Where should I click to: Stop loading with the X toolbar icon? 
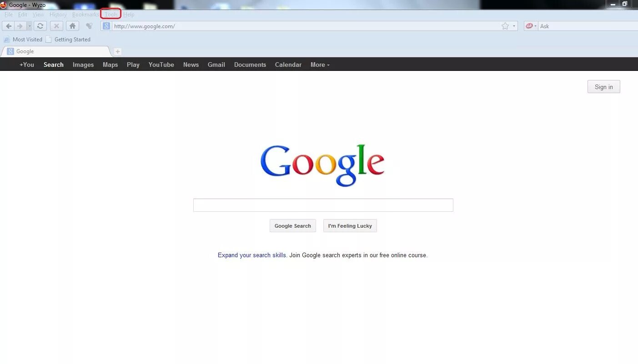(56, 26)
